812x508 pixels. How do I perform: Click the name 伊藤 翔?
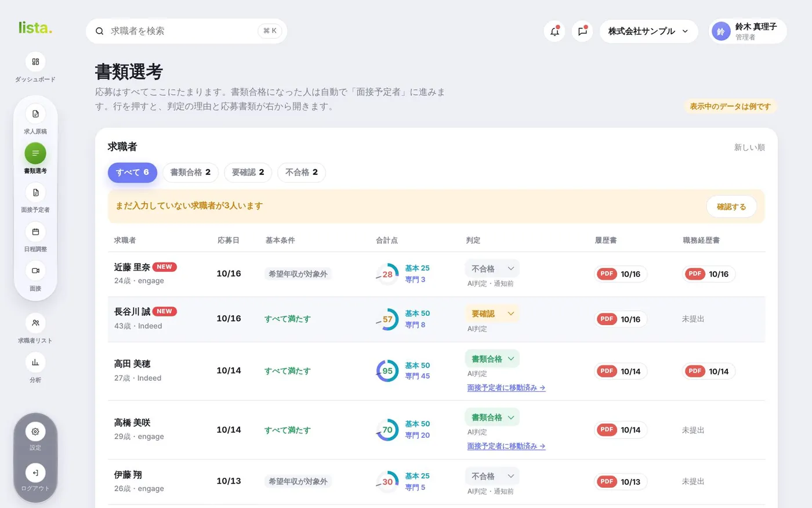pyautogui.click(x=128, y=474)
